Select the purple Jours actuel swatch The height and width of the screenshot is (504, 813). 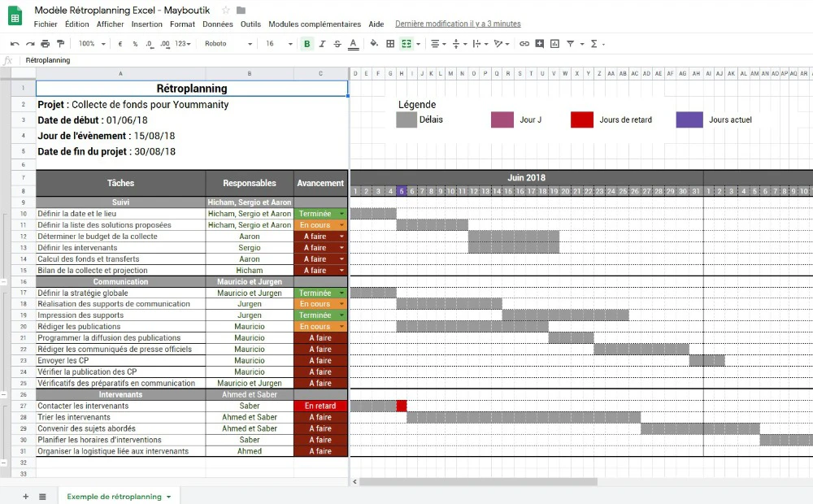pyautogui.click(x=689, y=119)
